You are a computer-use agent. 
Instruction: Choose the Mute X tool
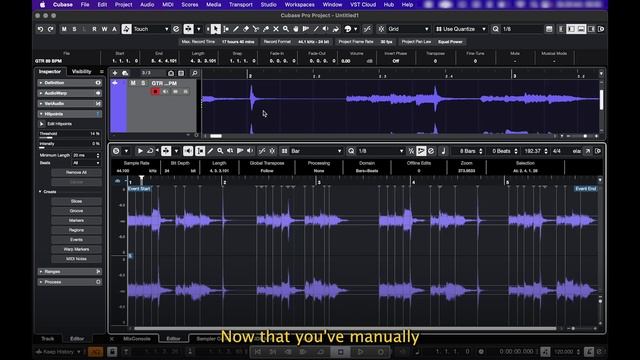pos(276,29)
